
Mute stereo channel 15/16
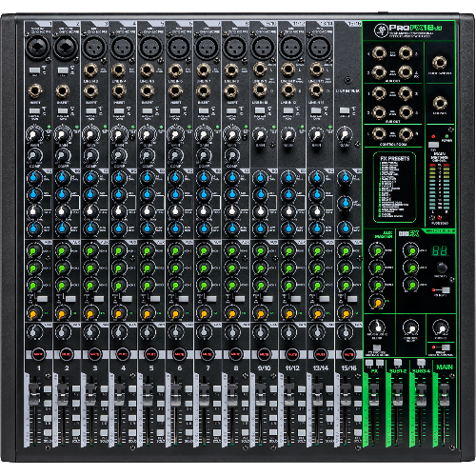tap(348, 354)
